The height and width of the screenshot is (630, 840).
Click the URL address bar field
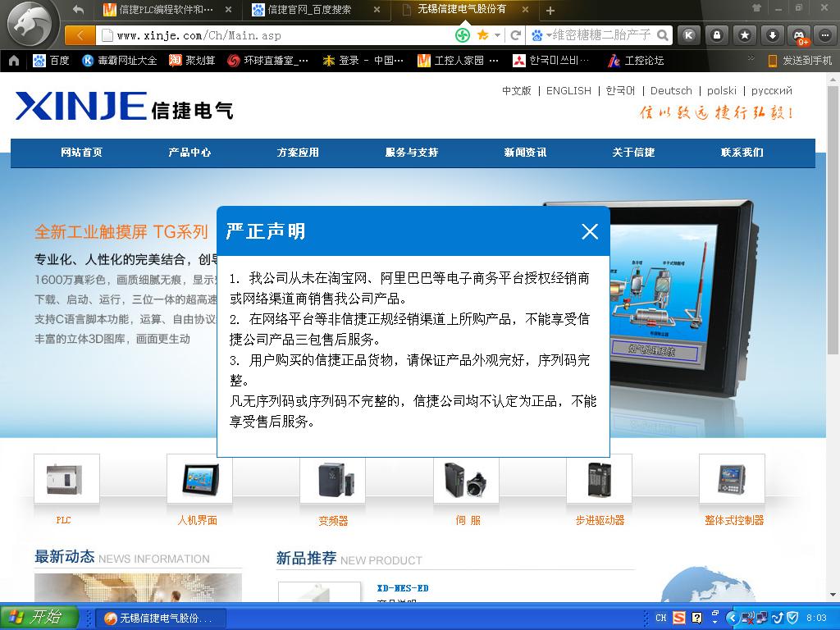click(279, 35)
